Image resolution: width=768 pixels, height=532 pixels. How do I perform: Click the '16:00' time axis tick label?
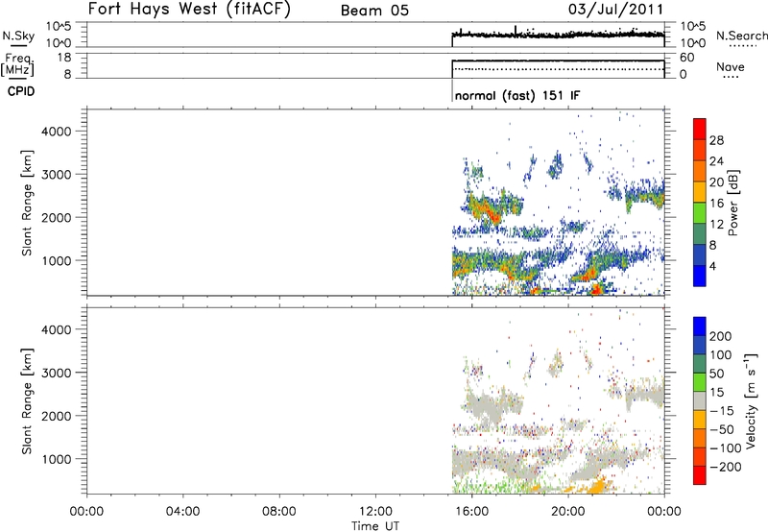(x=471, y=512)
